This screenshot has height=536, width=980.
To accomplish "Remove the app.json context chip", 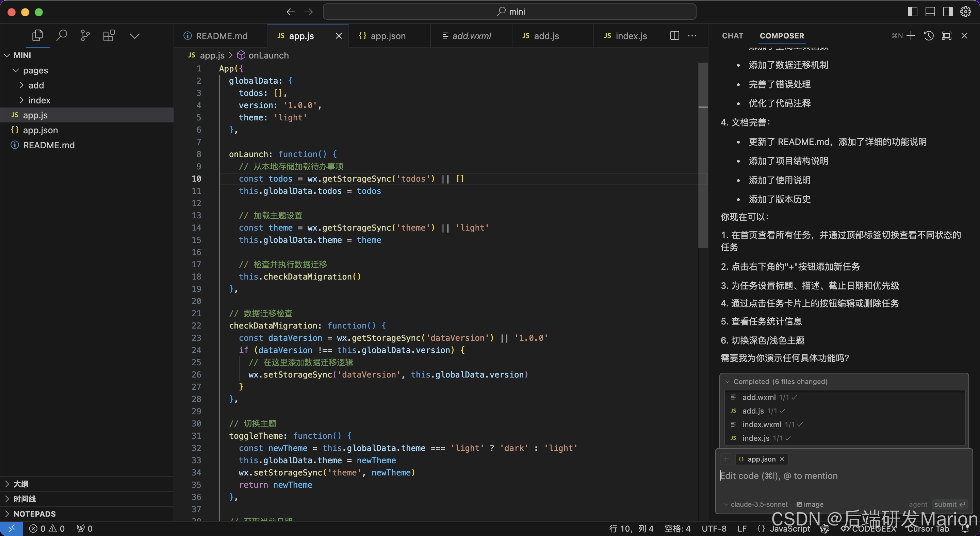I will coord(782,459).
